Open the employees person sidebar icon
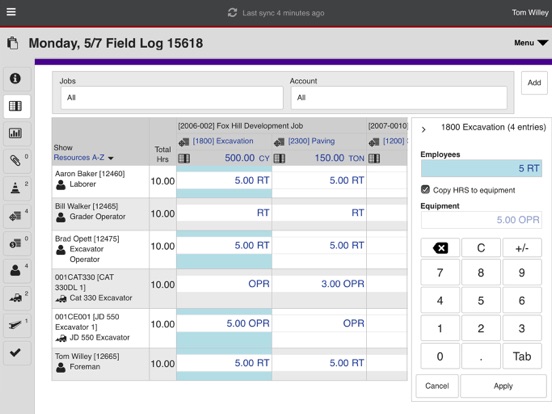The width and height of the screenshot is (552, 414). point(15,270)
